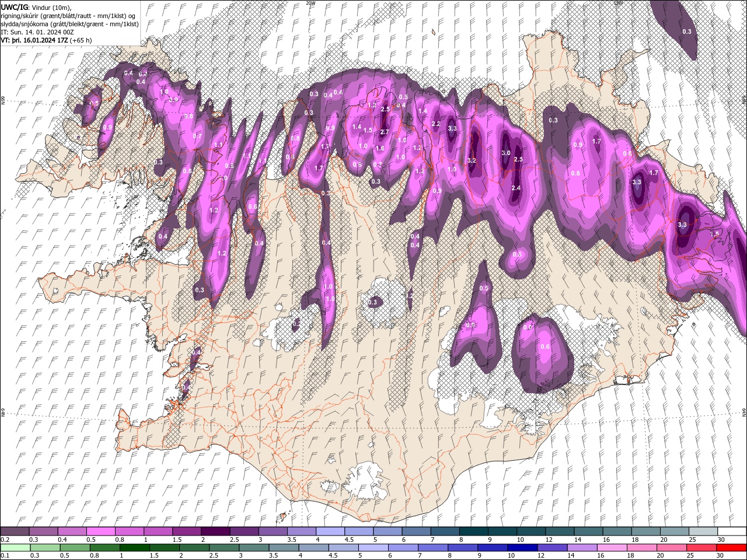Click the '30' label in lower legend row
This screenshot has height=560, width=747.
[719, 556]
